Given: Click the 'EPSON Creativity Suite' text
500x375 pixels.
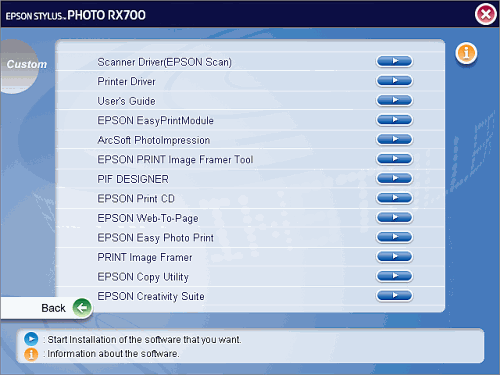Looking at the screenshot, I should (151, 296).
